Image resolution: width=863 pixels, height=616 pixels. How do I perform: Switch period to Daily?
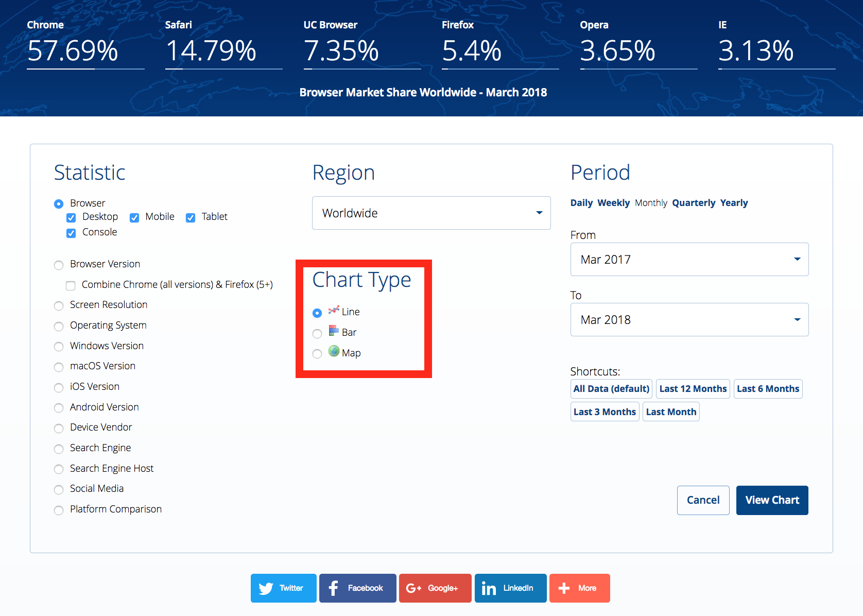coord(581,203)
